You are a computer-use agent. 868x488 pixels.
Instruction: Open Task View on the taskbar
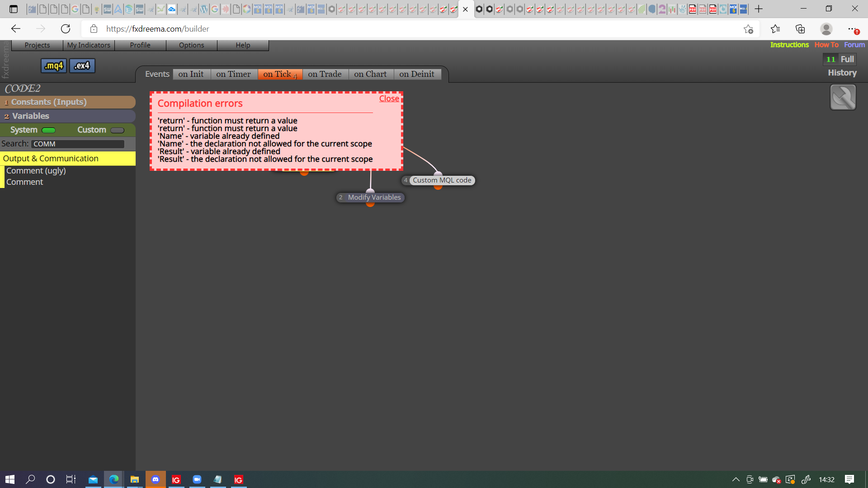[71, 479]
